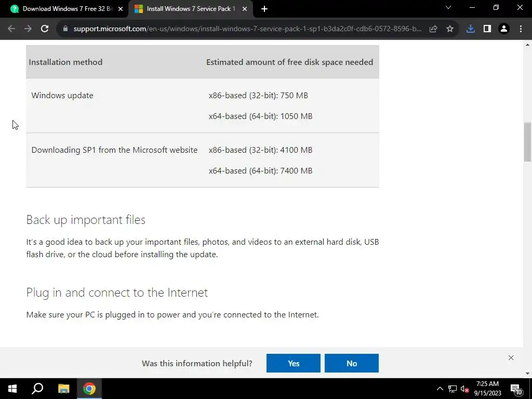Answer No to the helpful question
This screenshot has width=532, height=399.
352,363
